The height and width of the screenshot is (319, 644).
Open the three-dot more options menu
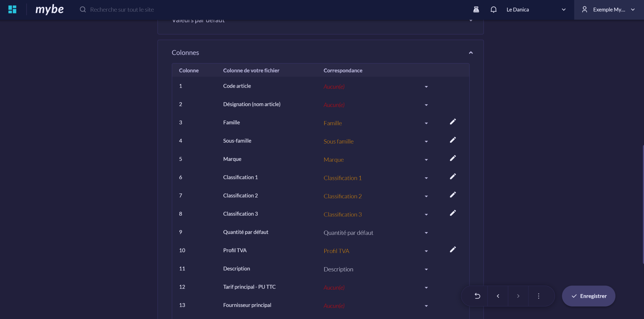(539, 296)
